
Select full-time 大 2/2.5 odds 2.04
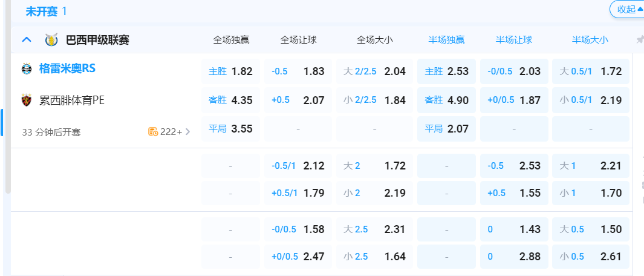point(374,71)
